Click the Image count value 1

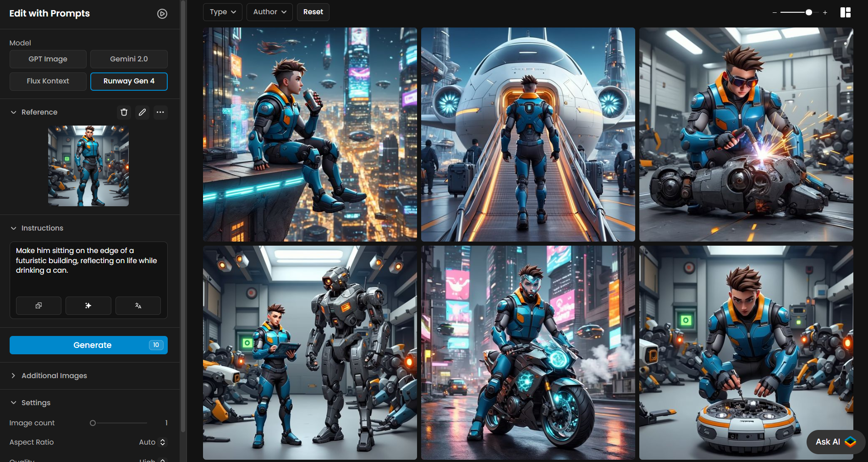click(x=166, y=423)
